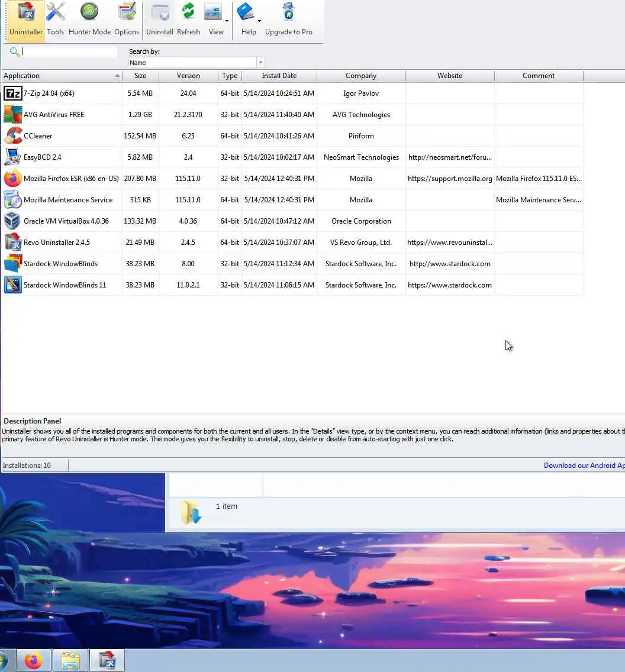The image size is (625, 672).
Task: Select the Stardock WindowBlinds 11 name
Action: pos(65,285)
